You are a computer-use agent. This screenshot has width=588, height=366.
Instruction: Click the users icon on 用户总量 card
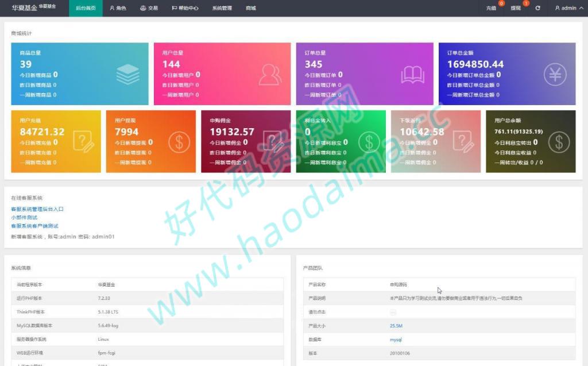tap(270, 74)
